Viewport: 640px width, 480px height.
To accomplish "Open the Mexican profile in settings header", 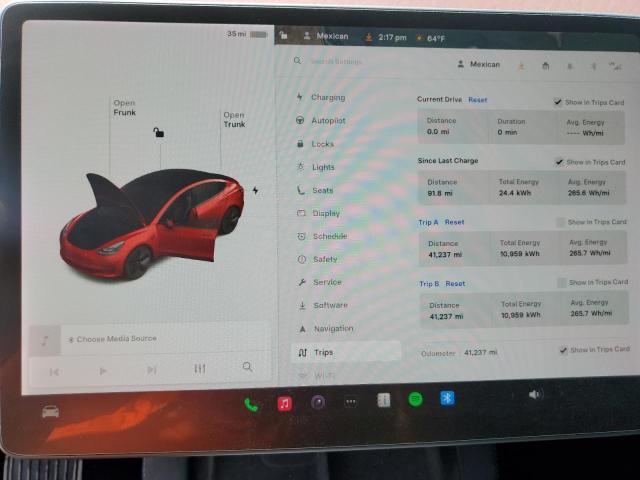I will pyautogui.click(x=478, y=64).
